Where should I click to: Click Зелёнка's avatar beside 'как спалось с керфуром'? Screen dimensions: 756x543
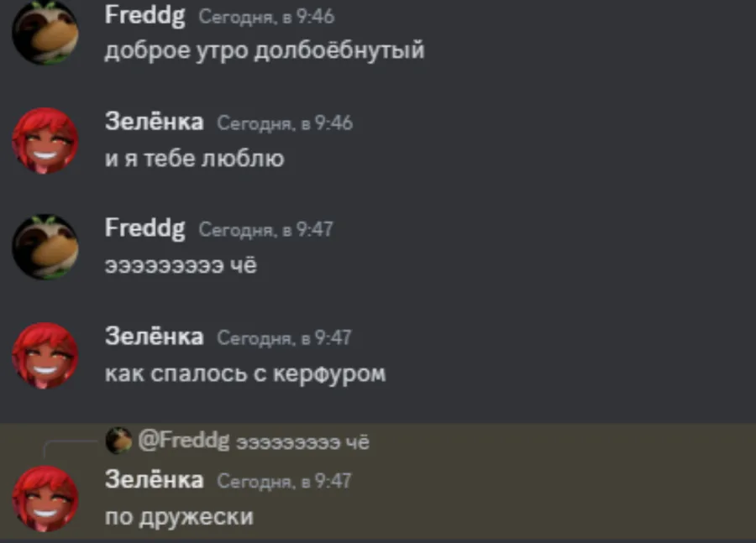click(45, 356)
